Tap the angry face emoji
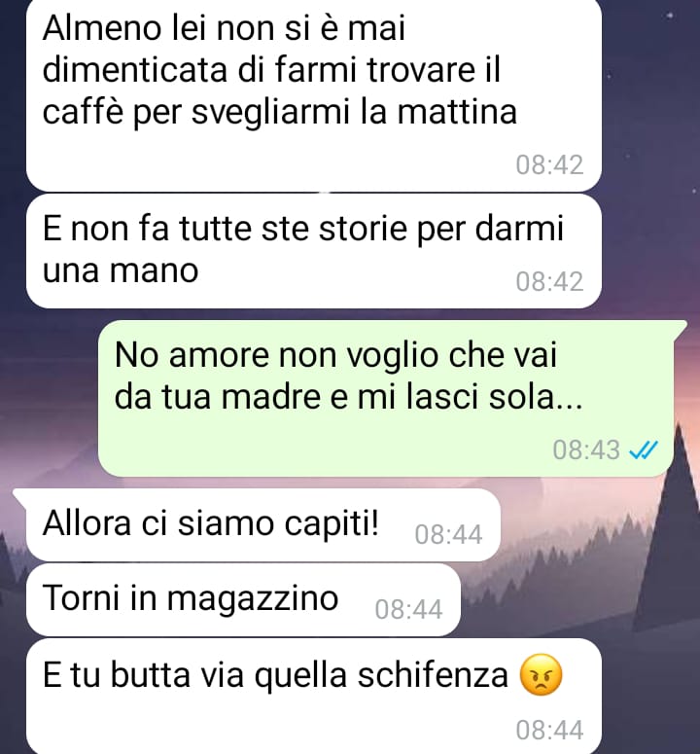The image size is (700, 754). click(541, 674)
